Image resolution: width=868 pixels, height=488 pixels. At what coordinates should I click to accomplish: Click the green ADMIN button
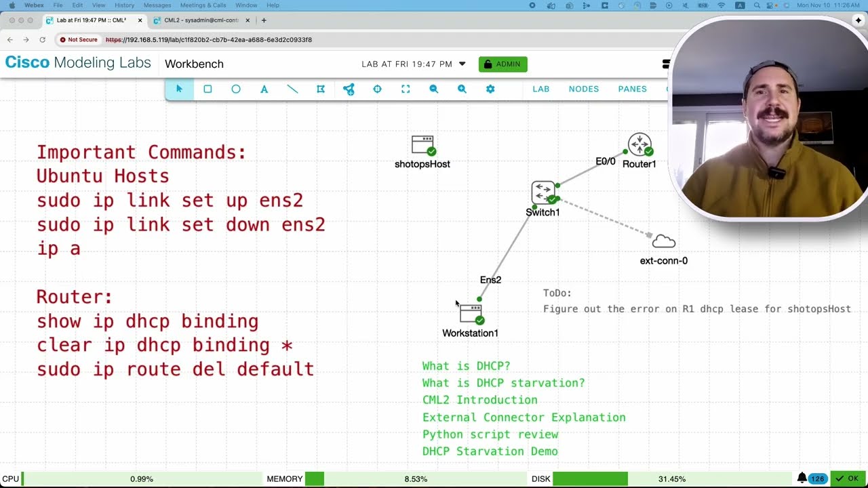click(x=502, y=64)
